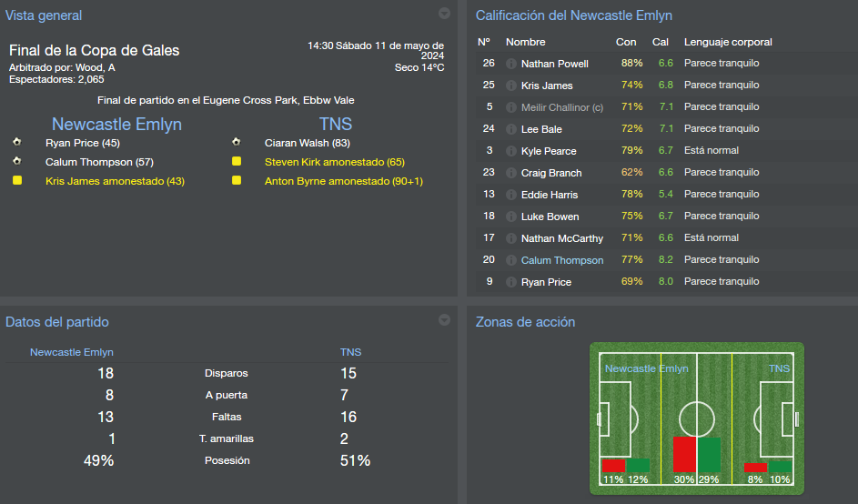Screen dimensions: 858x504
Task: Click the Lenguaje corporal column header
Action: [x=728, y=42]
